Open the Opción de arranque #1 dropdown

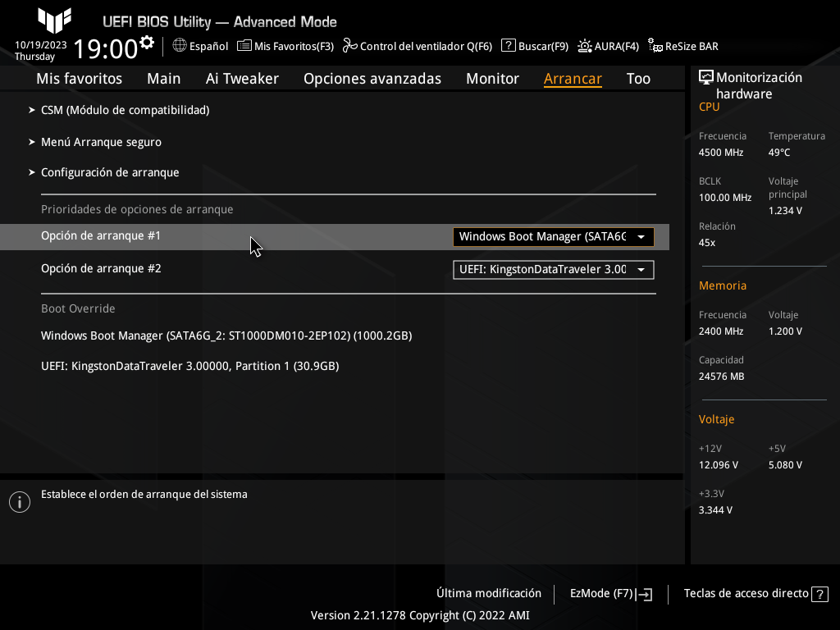tap(553, 237)
